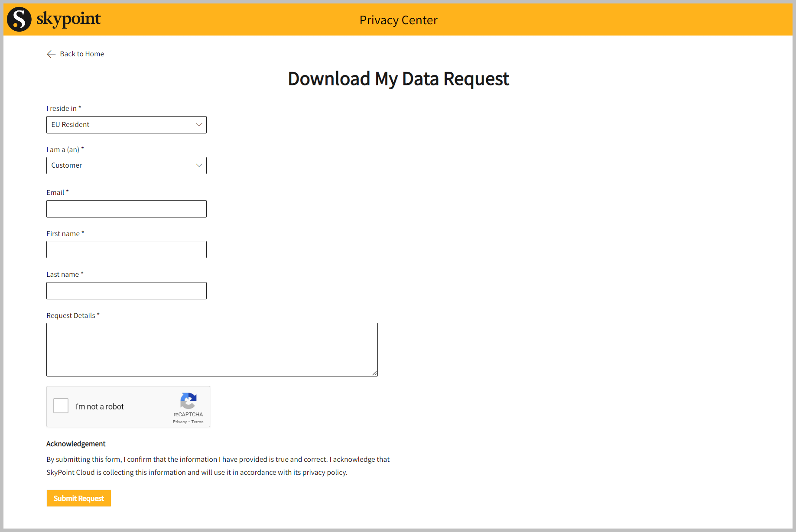The height and width of the screenshot is (532, 796).
Task: Focus the First name input field
Action: (127, 250)
